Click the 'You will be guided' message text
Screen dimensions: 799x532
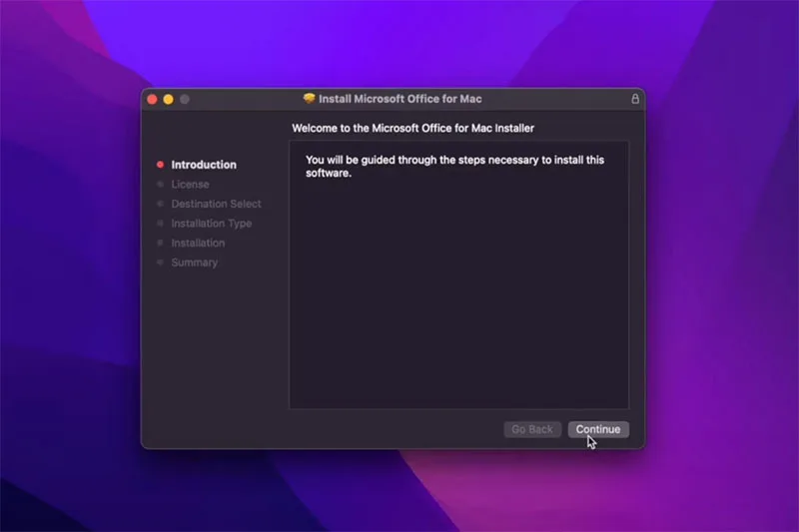(x=454, y=167)
